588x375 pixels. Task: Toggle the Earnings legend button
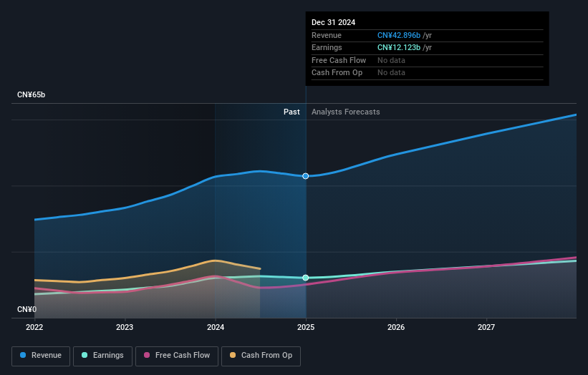pos(102,356)
